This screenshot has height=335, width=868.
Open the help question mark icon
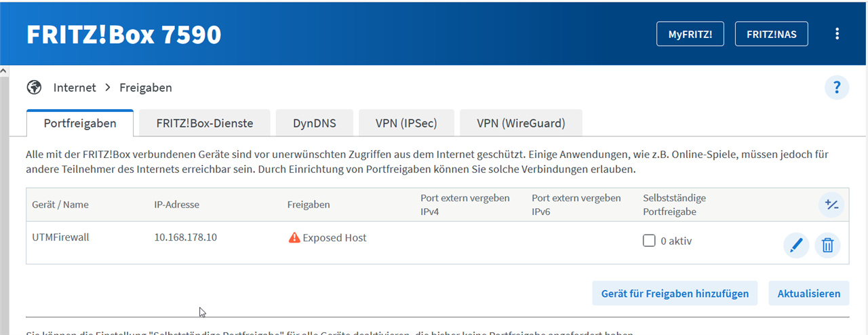pos(837,87)
